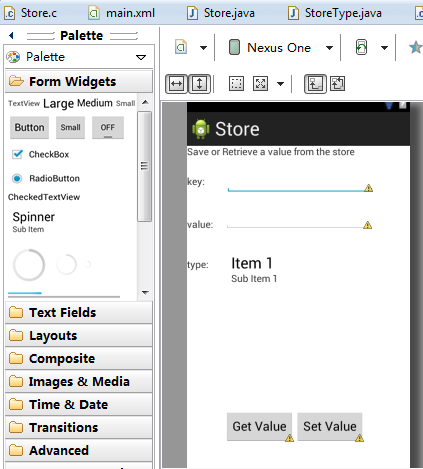Open the main.xml editor tab
Screen dimensions: 423x469
click(122, 13)
